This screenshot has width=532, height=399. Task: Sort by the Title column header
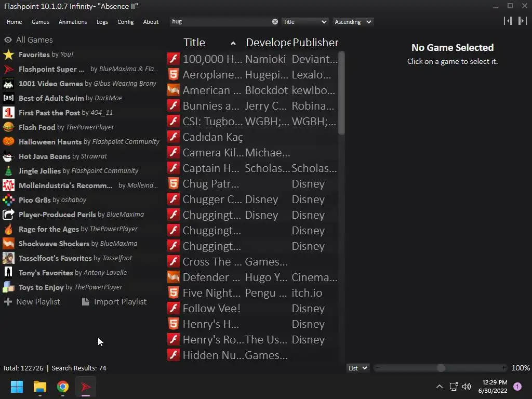(194, 43)
